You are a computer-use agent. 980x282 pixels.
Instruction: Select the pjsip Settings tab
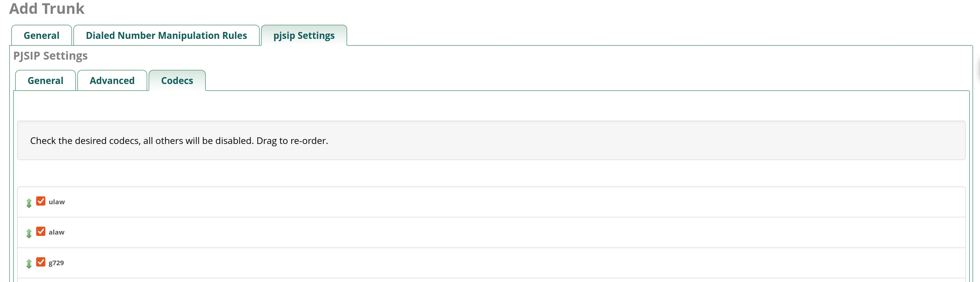(x=303, y=36)
